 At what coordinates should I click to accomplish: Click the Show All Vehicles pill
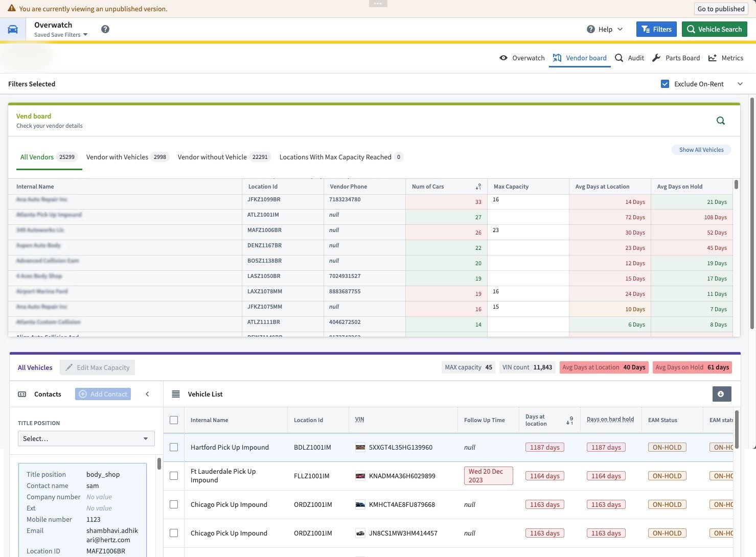click(701, 150)
